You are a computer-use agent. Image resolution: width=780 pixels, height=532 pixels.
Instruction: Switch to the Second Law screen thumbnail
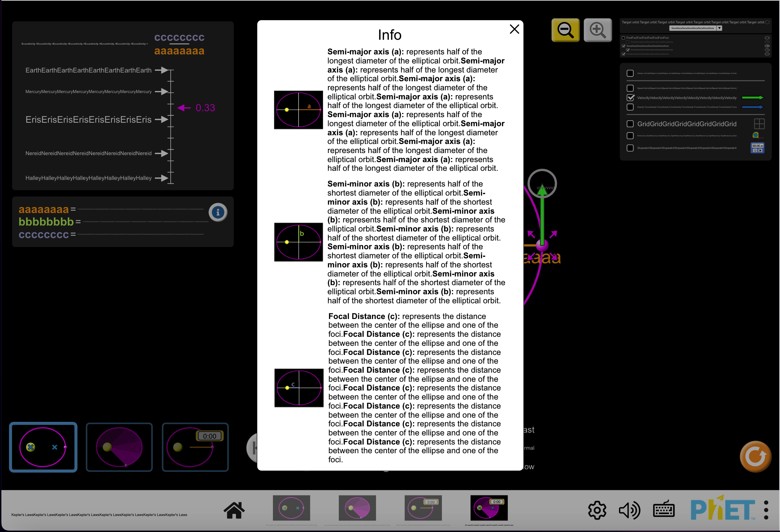pos(357,508)
